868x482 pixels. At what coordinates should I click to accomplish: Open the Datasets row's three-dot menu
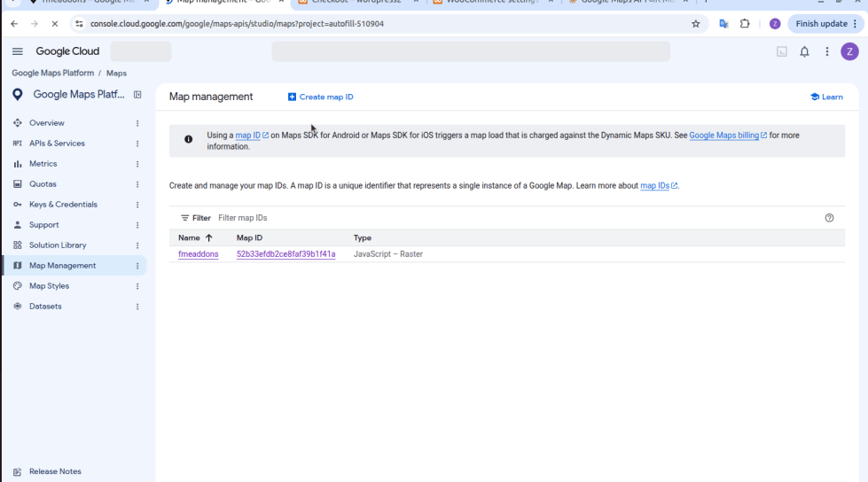click(137, 307)
